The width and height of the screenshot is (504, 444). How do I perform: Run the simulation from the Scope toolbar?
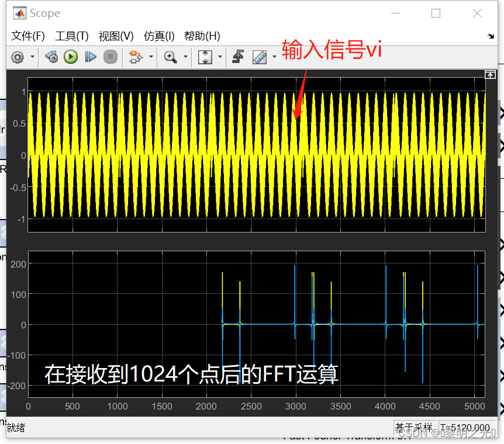coord(70,57)
